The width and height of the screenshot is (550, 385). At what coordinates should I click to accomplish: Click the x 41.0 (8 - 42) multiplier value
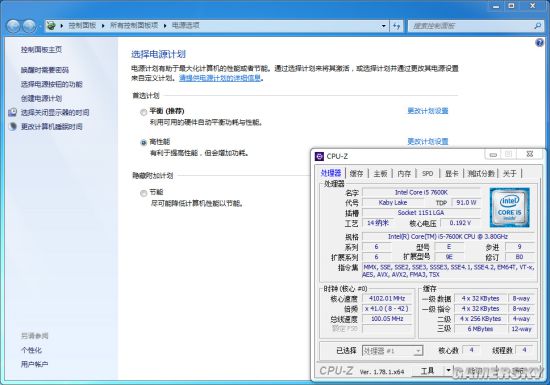tap(387, 309)
